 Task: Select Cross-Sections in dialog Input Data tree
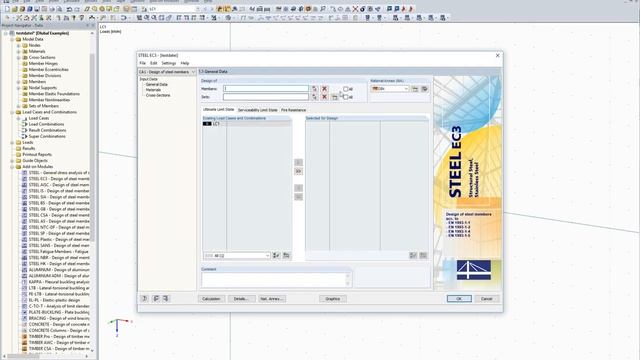pos(158,95)
